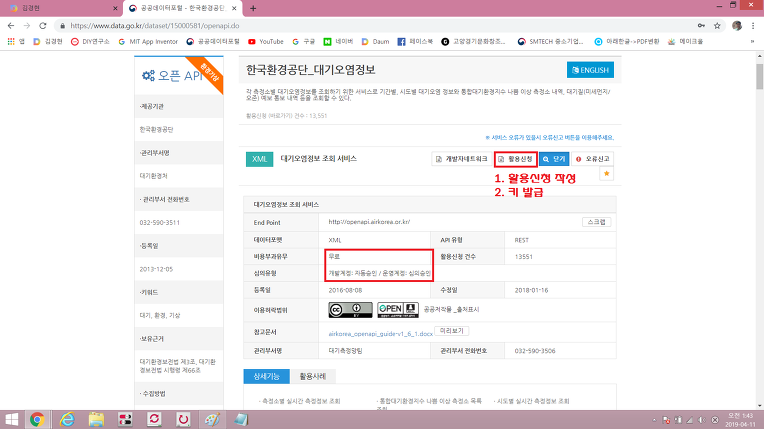Click the OPEN public license badge

(398, 310)
